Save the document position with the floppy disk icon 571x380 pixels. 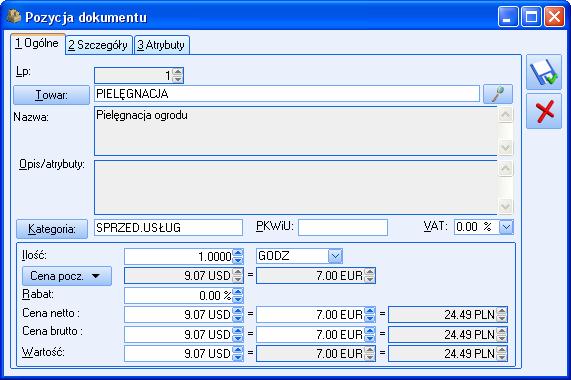point(544,72)
